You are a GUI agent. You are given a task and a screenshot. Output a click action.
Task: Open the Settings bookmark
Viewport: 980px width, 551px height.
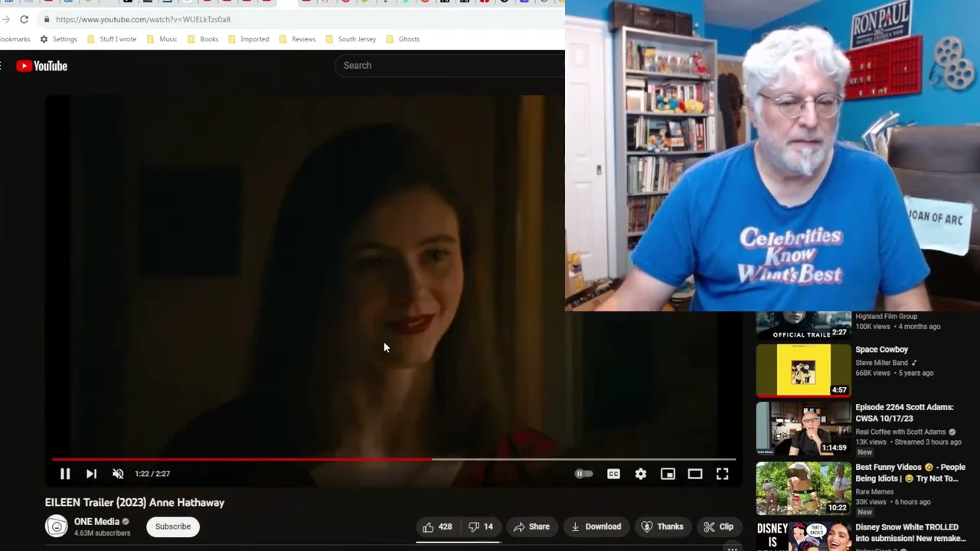pyautogui.click(x=58, y=39)
